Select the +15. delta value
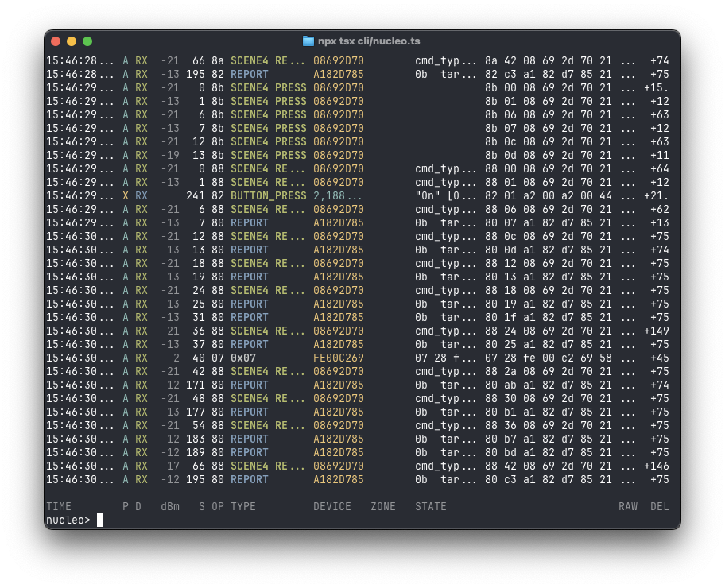725x588 pixels. pyautogui.click(x=657, y=88)
